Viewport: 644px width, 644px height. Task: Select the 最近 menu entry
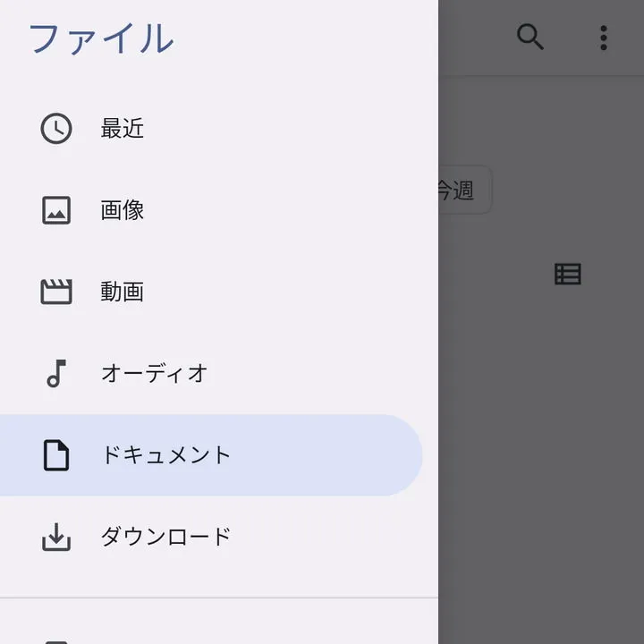[x=123, y=129]
